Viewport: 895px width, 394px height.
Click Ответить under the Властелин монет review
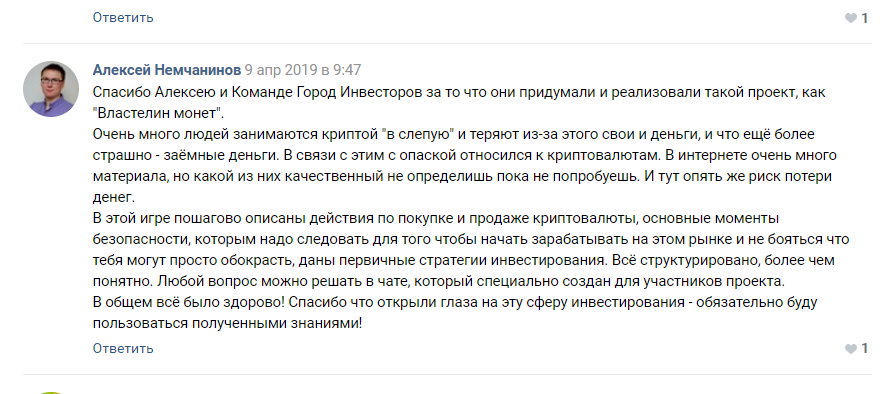(x=123, y=348)
